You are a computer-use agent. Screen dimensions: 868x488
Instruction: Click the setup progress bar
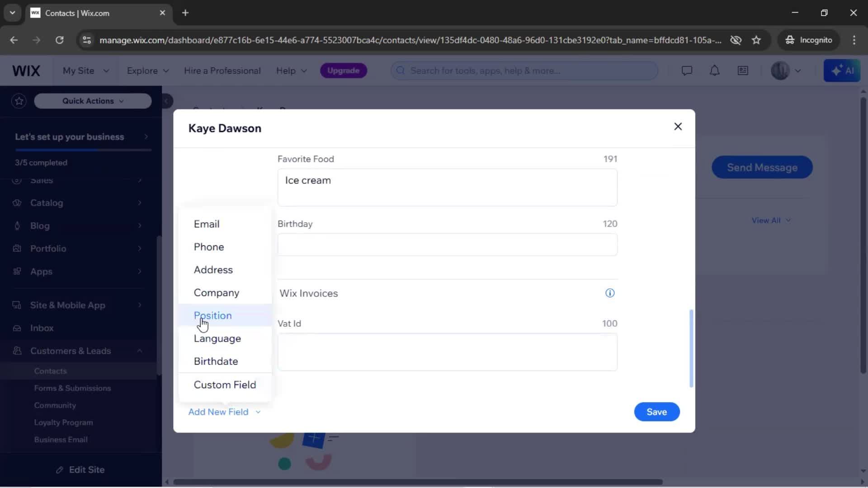click(83, 150)
